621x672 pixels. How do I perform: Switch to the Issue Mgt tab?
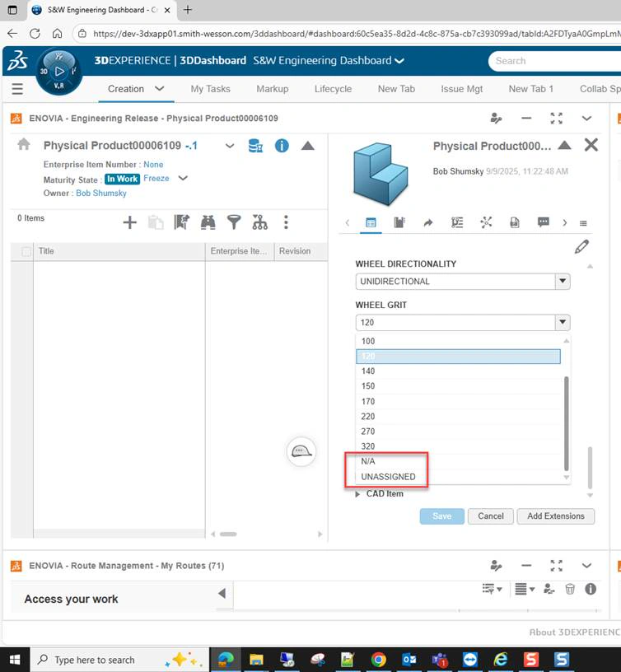click(x=461, y=89)
